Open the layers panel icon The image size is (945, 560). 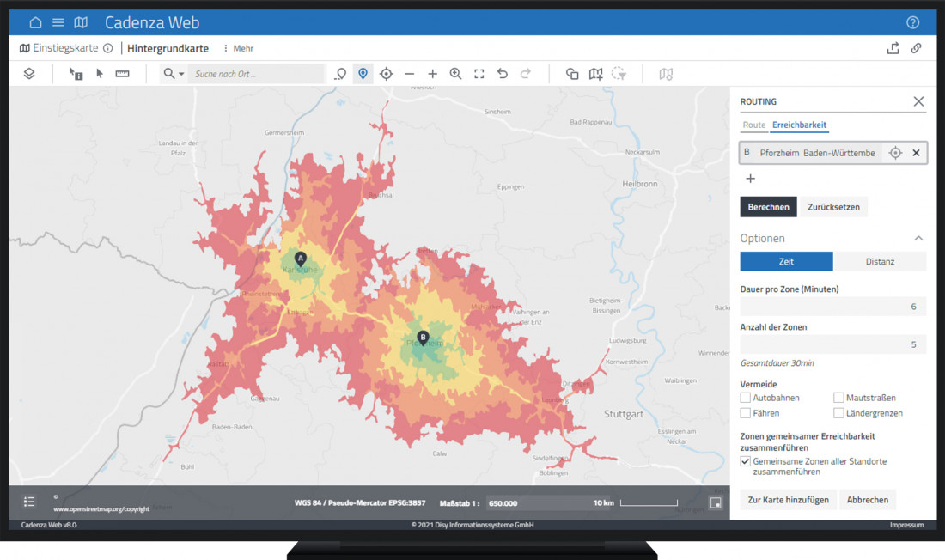(x=29, y=74)
